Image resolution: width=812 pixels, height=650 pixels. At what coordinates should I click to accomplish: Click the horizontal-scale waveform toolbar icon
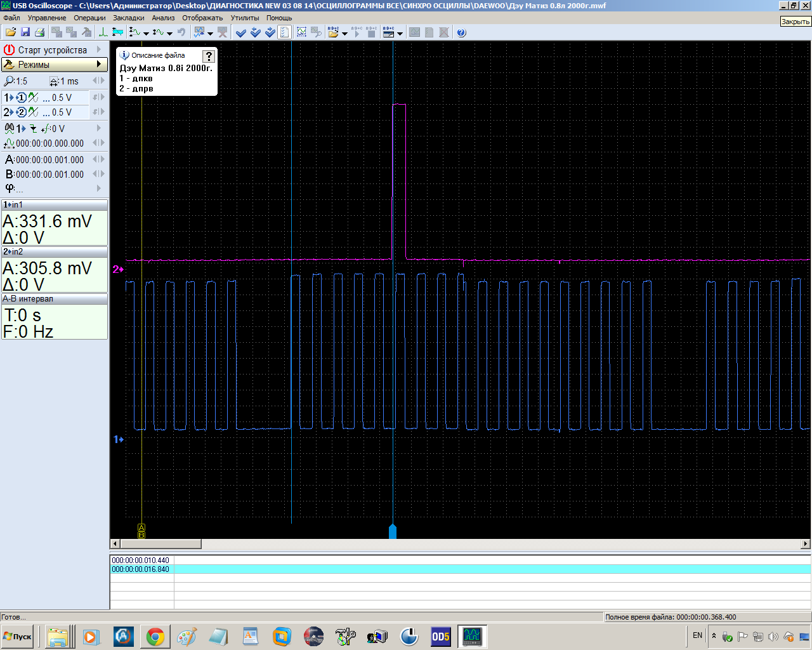pyautogui.click(x=159, y=32)
